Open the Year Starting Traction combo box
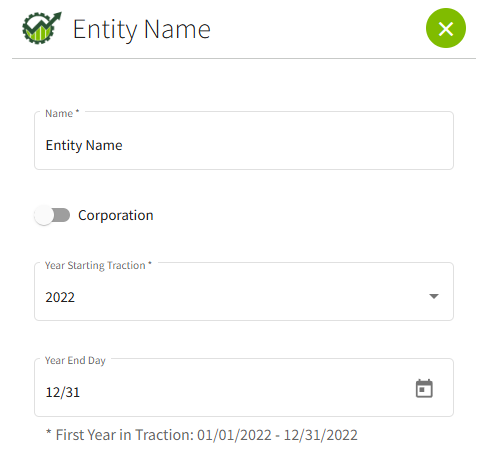Viewport: 483px width, 467px height. (x=244, y=292)
